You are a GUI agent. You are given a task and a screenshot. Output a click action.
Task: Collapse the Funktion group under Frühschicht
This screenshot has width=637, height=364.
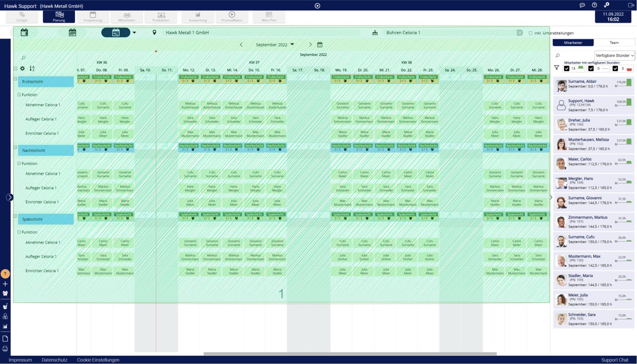[x=19, y=95]
